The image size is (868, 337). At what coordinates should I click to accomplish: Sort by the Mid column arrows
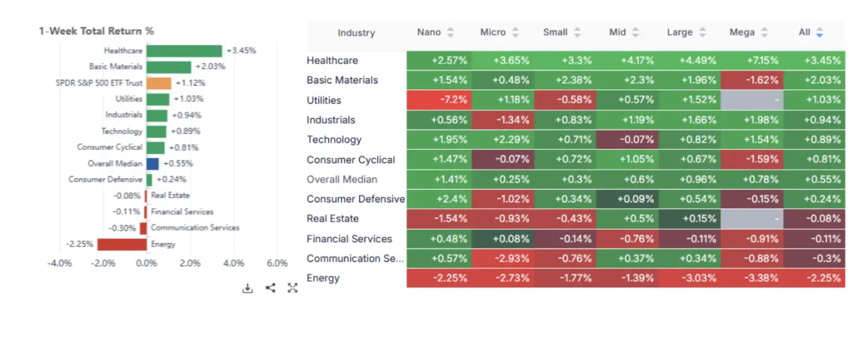[x=635, y=32]
